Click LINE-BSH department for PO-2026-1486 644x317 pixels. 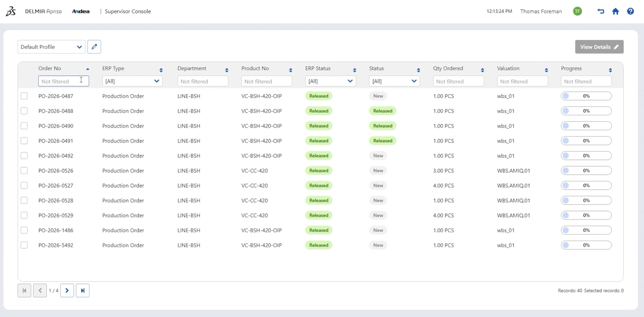pos(189,230)
